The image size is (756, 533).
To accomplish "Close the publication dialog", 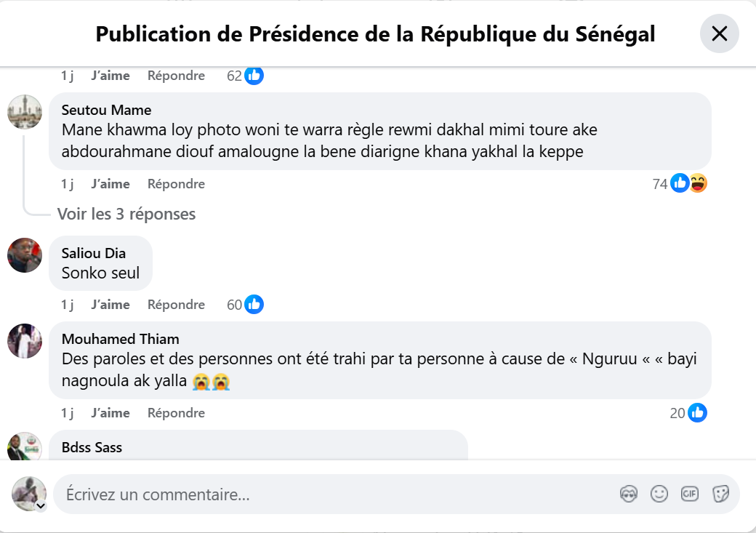I will (x=719, y=33).
